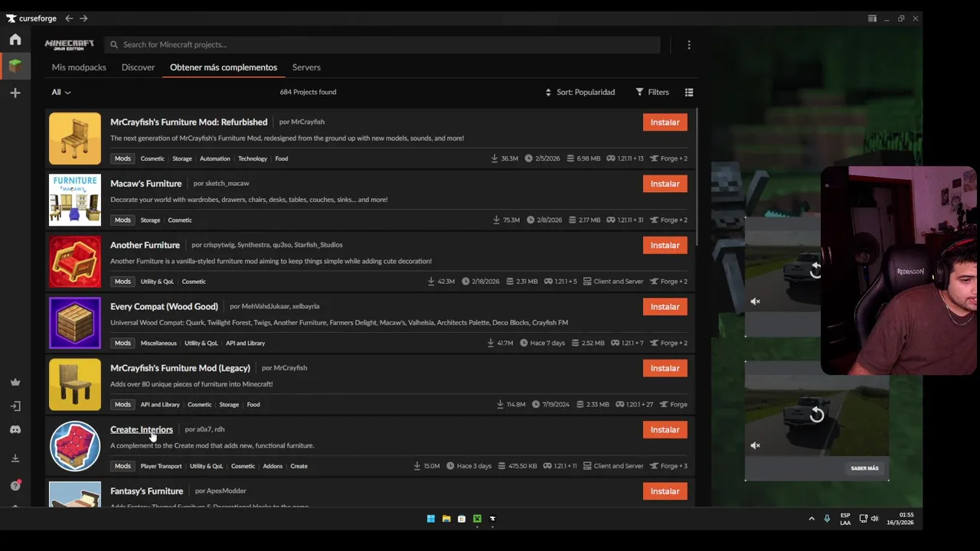Click the microphone tray icon
980x551 pixels.
pos(827,519)
